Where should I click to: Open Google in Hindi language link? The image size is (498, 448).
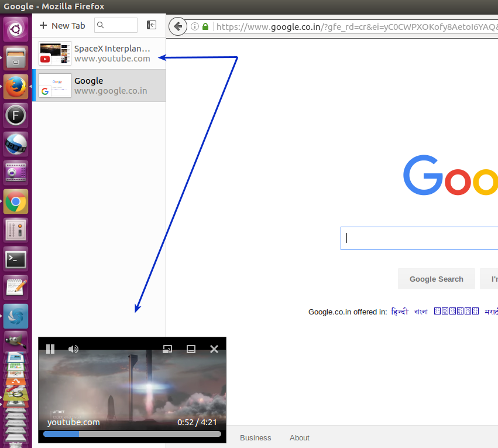[x=400, y=312]
